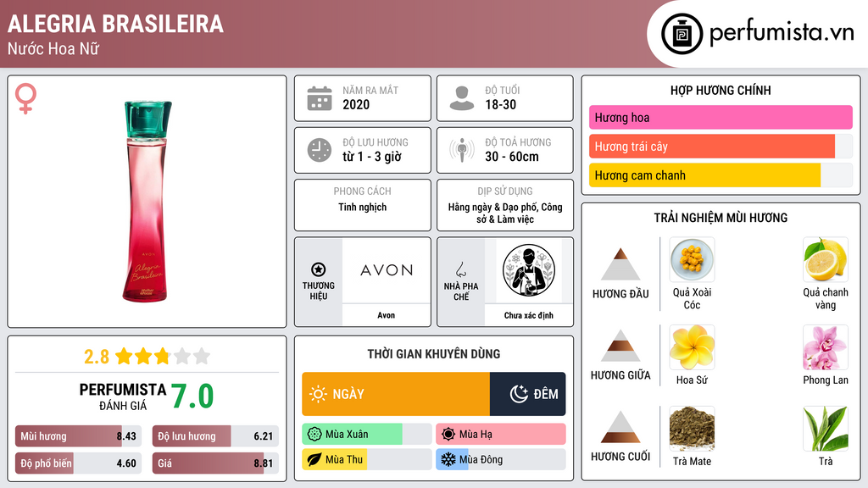Click the pink Mùa Hạ season bar
868x488 pixels.
[501, 435]
